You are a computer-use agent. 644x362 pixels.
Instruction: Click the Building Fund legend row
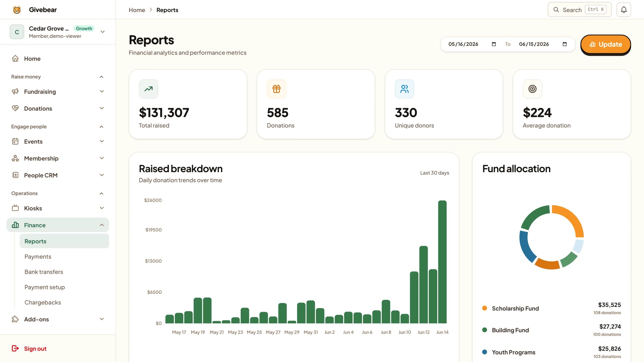551,330
